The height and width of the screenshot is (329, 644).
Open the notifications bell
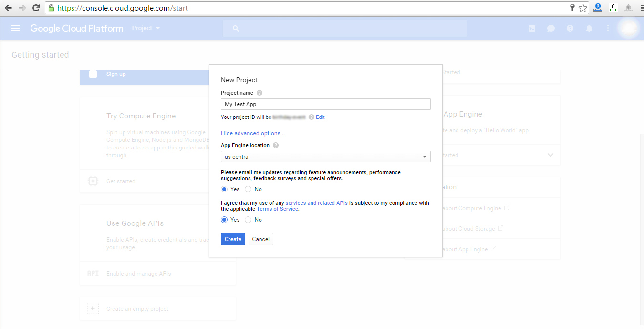[589, 28]
